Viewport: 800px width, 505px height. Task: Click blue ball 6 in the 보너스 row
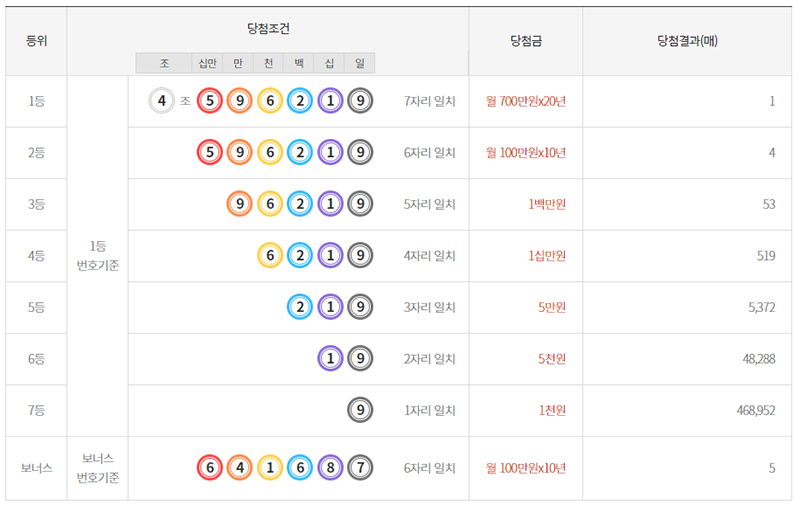tap(300, 467)
